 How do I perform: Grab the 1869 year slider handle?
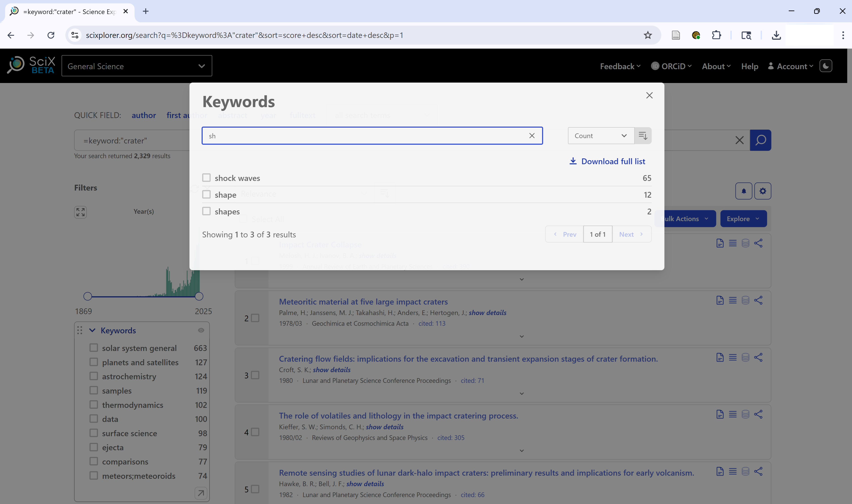88,296
